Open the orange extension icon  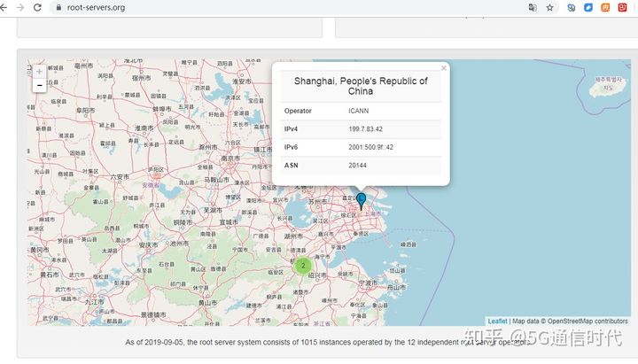coord(605,7)
